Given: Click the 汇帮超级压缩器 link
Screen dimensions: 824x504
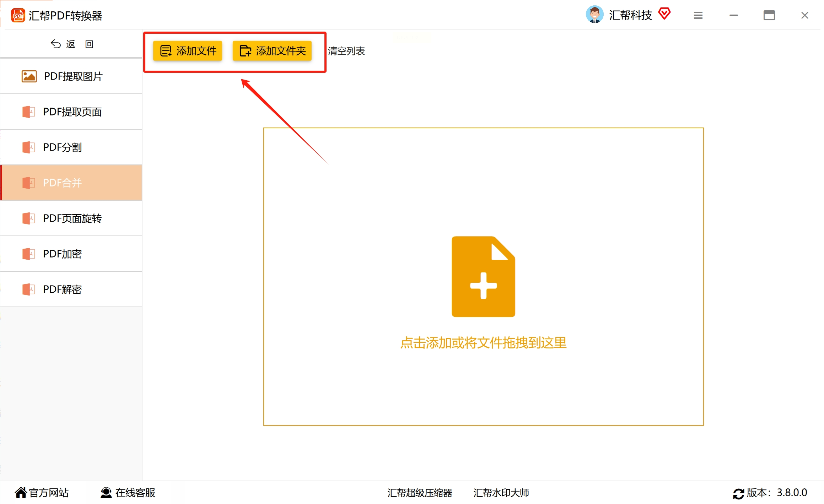Looking at the screenshot, I should 420,493.
